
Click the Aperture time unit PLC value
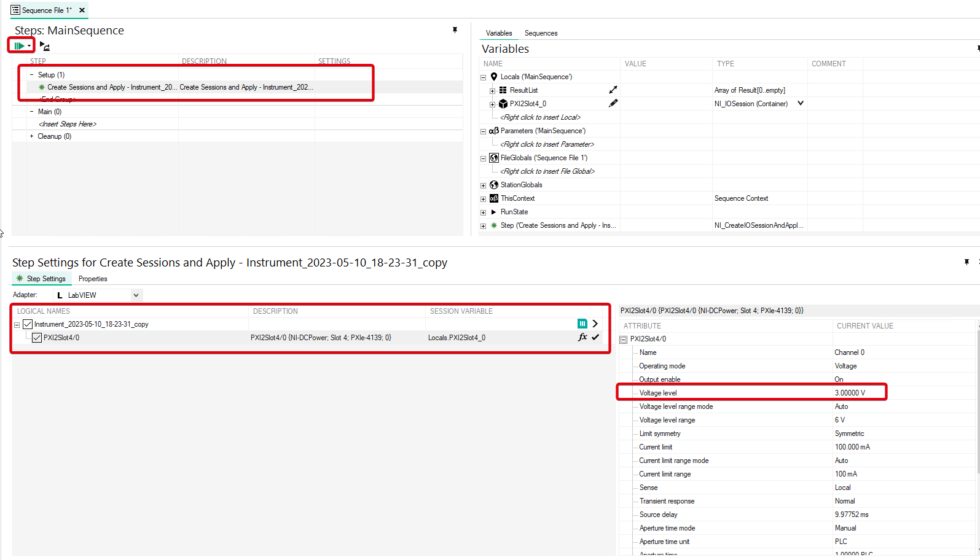click(x=841, y=542)
